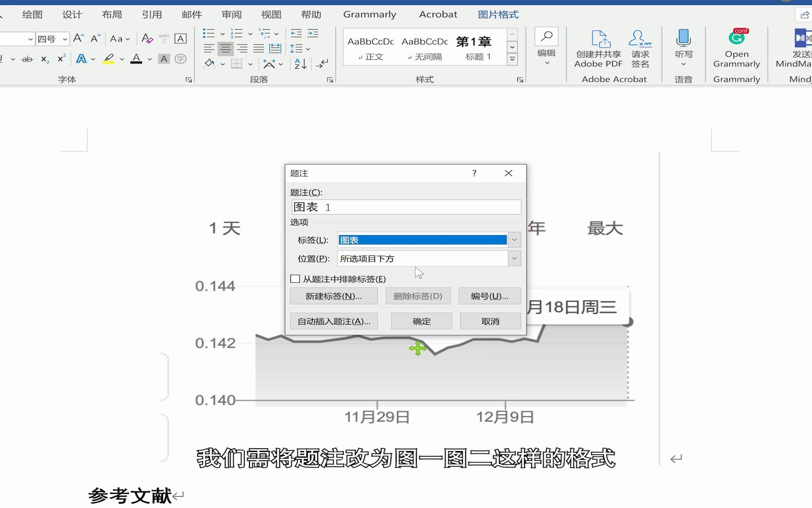Cancel the caption dialog
This screenshot has width=812, height=508.
click(490, 321)
